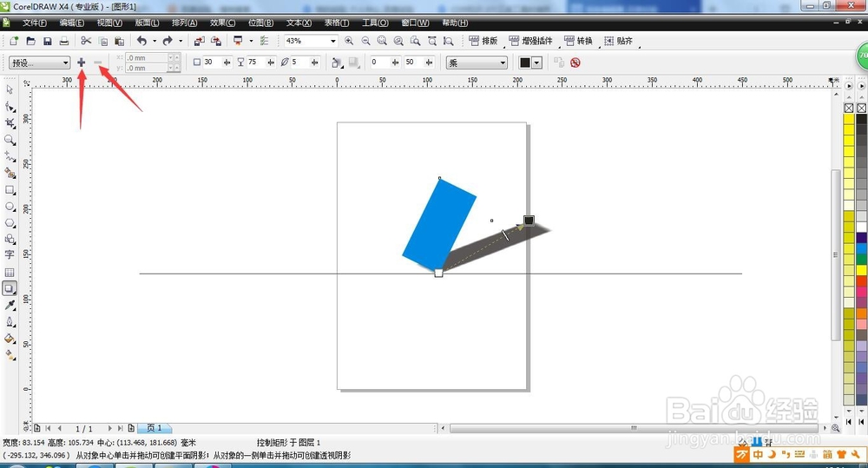
Task: Paste from clipboard
Action: pyautogui.click(x=119, y=41)
